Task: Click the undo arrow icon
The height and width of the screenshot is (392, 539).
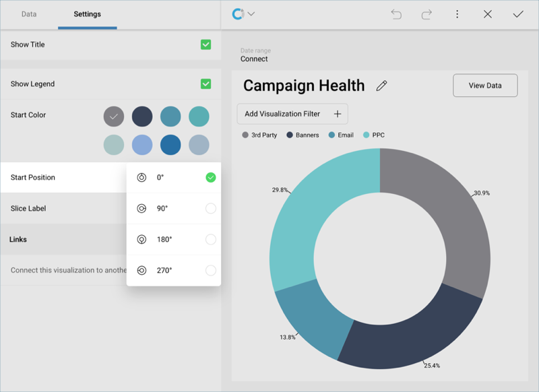Action: coord(396,14)
